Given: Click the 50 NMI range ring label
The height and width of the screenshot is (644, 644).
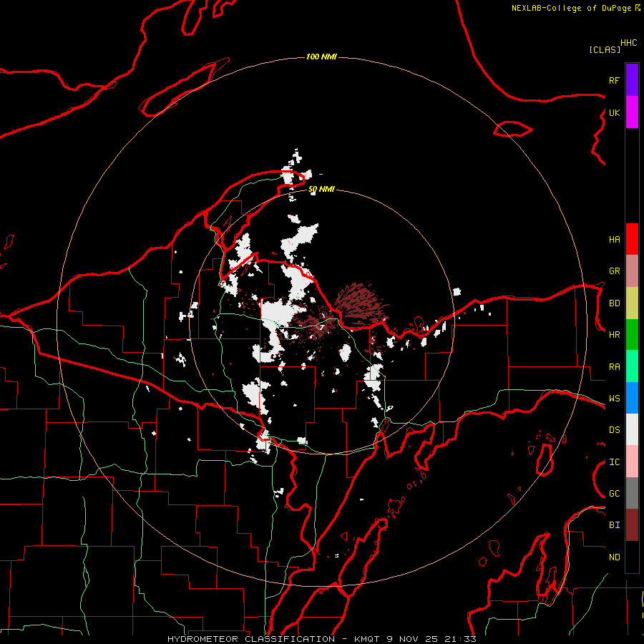Looking at the screenshot, I should click(321, 190).
